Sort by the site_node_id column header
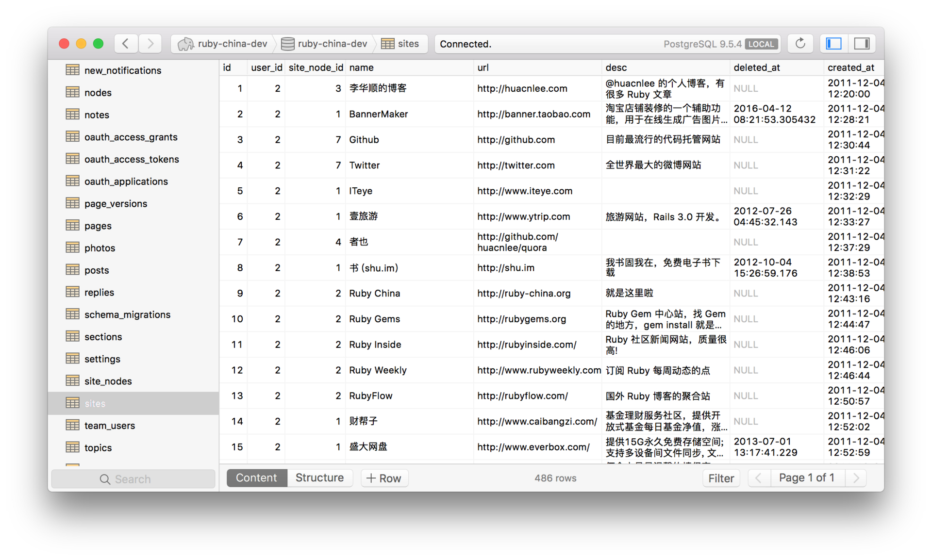This screenshot has height=560, width=932. (316, 67)
